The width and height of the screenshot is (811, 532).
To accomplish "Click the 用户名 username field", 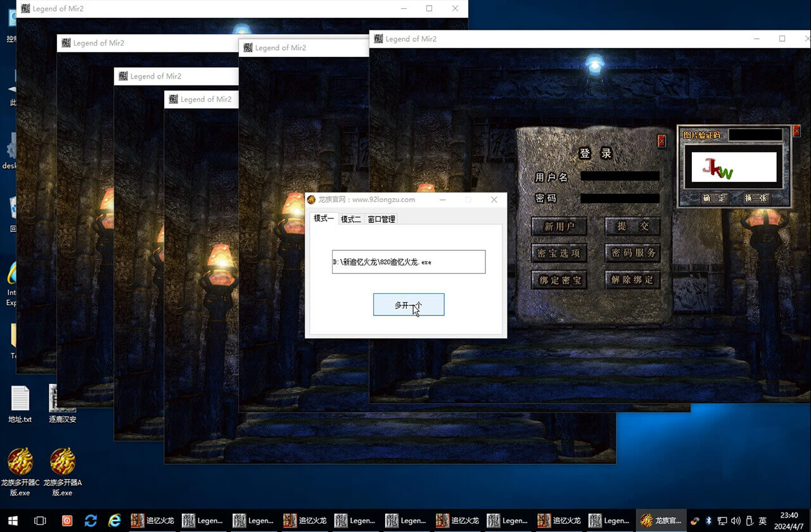I will click(x=620, y=177).
